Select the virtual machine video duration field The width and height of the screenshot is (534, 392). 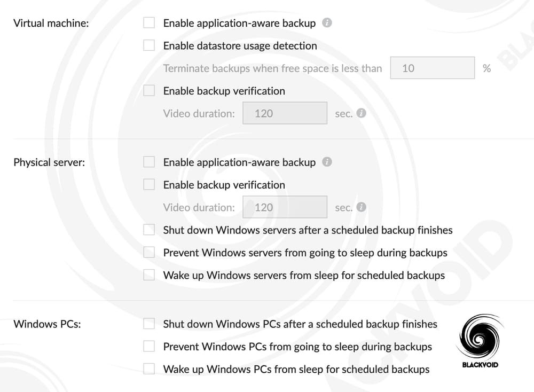[285, 113]
